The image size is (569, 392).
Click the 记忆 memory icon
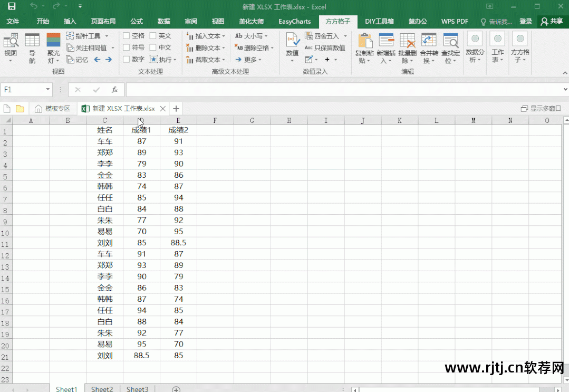pos(70,60)
